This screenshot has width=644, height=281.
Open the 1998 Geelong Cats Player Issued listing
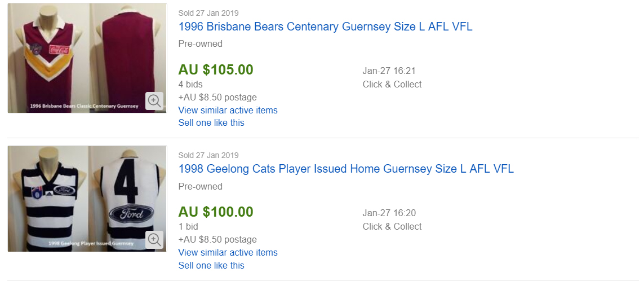point(346,169)
